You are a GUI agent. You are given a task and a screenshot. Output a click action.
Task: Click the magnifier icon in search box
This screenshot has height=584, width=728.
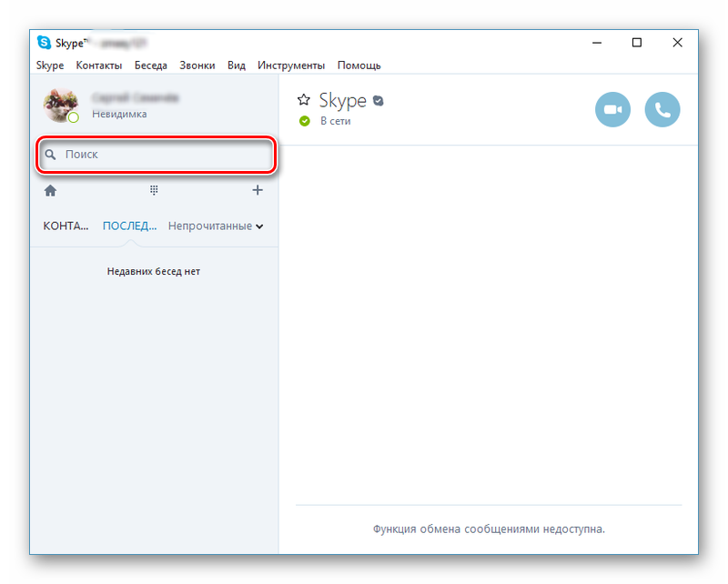[50, 155]
